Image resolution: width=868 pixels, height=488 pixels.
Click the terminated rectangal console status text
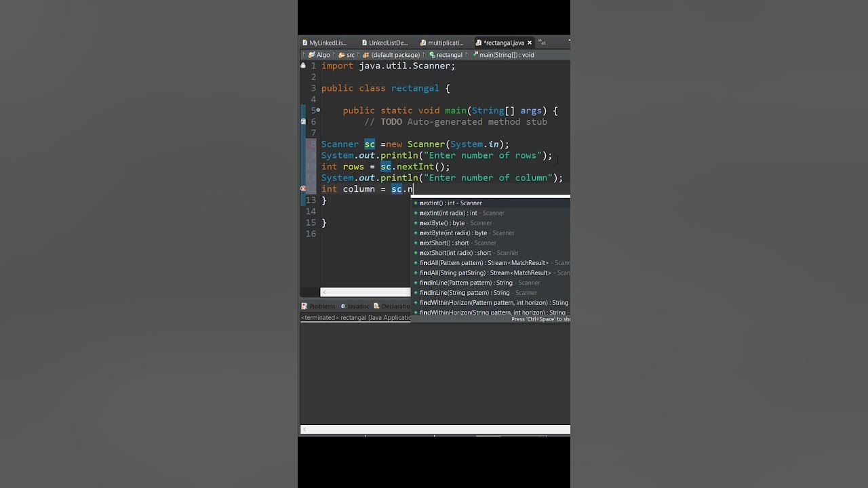[x=356, y=317]
